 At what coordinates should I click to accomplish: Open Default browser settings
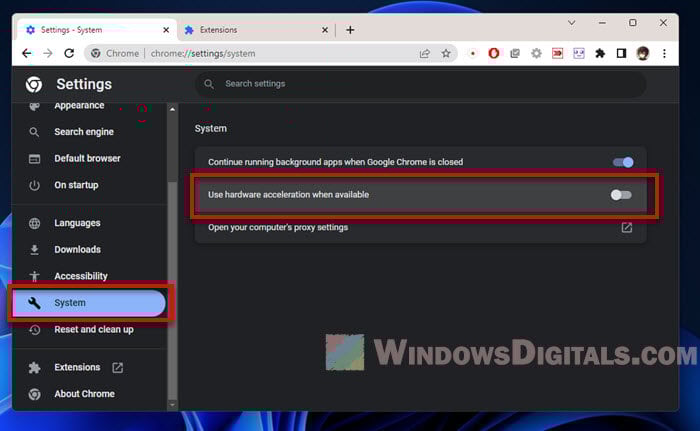click(89, 159)
